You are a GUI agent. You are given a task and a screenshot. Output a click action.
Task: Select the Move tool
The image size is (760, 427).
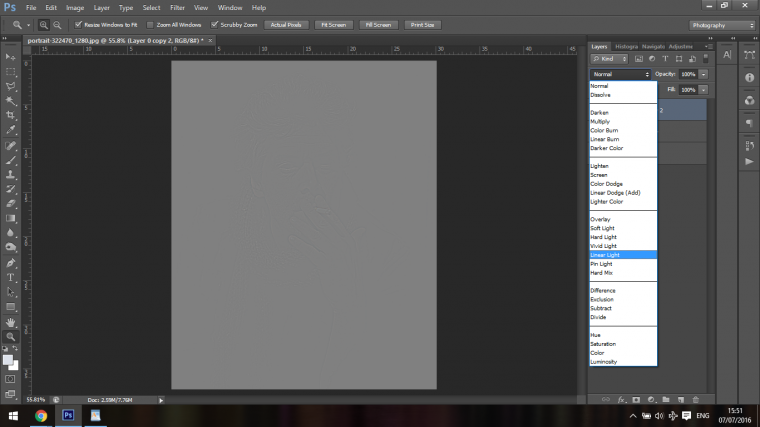tap(10, 57)
